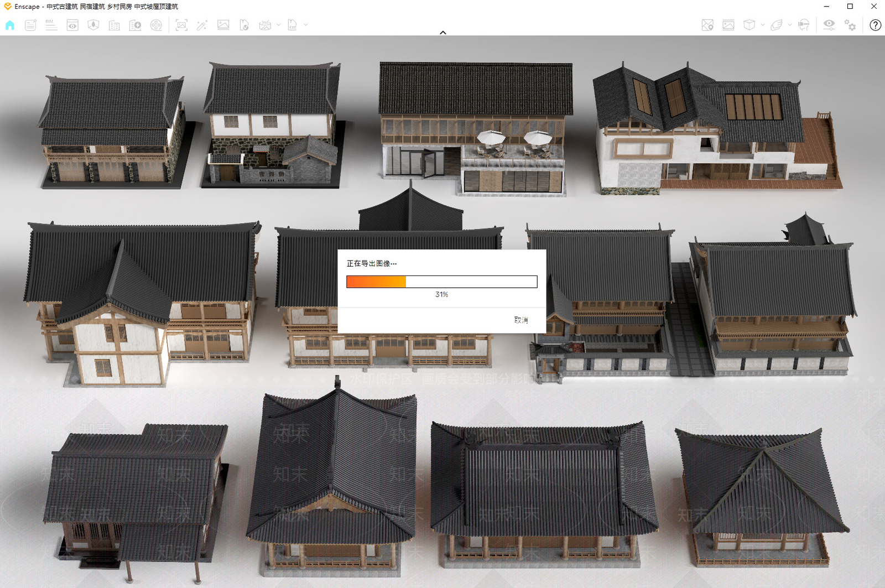Open the BIM info panel
Screen dimensions: 885x588
pos(51,25)
